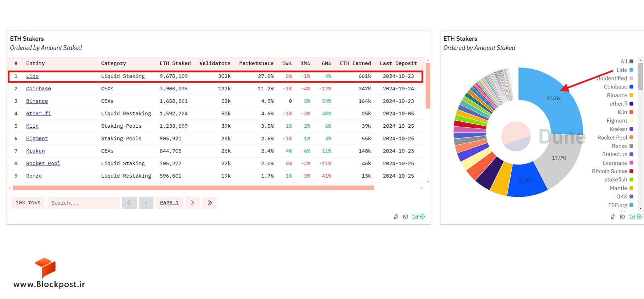644x299 pixels.
Task: Click the table Search field
Action: tap(84, 203)
